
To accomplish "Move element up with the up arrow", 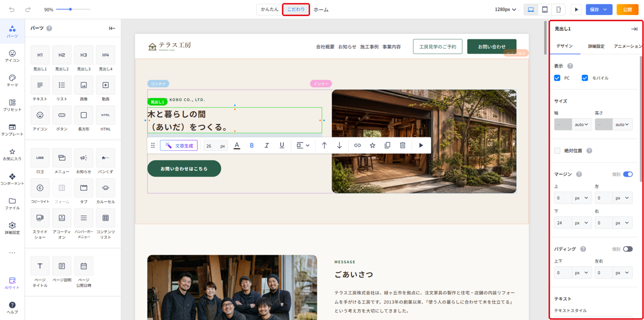I will [x=324, y=146].
